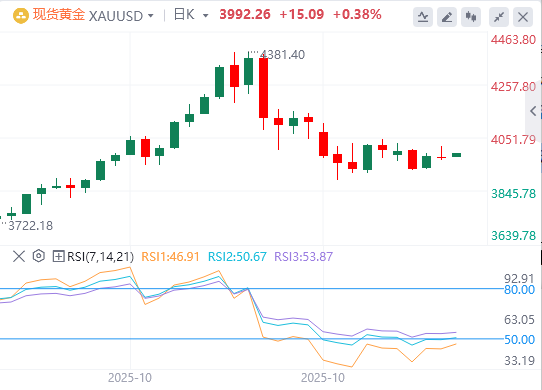This screenshot has height=390, width=542.
Task: Toggle the RSI3:53.87 purple line label
Action: [x=303, y=257]
